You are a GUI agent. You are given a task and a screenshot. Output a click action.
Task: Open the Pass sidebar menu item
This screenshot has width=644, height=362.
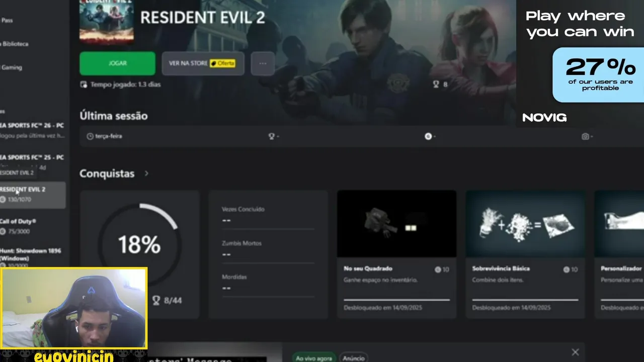coord(7,21)
